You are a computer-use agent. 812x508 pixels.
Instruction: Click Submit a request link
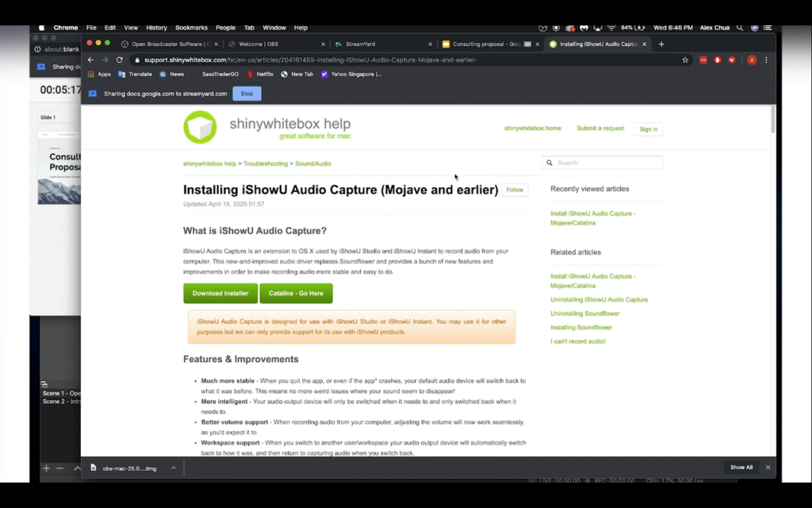point(600,129)
